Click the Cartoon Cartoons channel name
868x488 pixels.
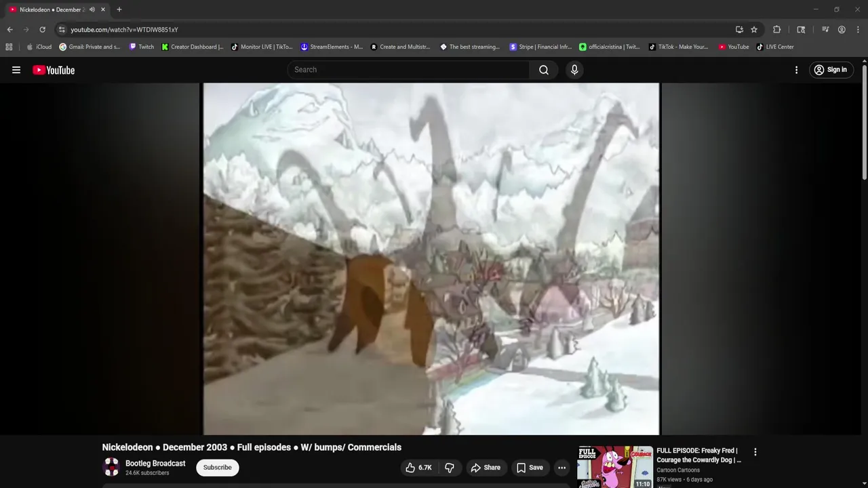pyautogui.click(x=678, y=470)
